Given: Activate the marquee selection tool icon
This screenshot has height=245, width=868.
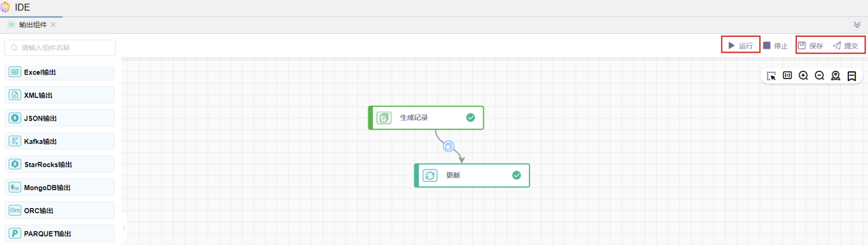Looking at the screenshot, I should click(x=771, y=76).
